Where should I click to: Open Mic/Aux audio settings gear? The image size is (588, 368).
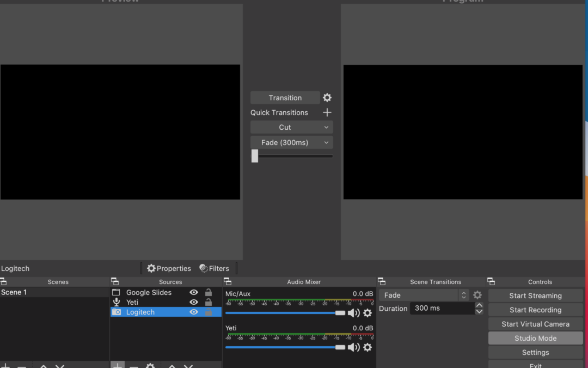367,313
